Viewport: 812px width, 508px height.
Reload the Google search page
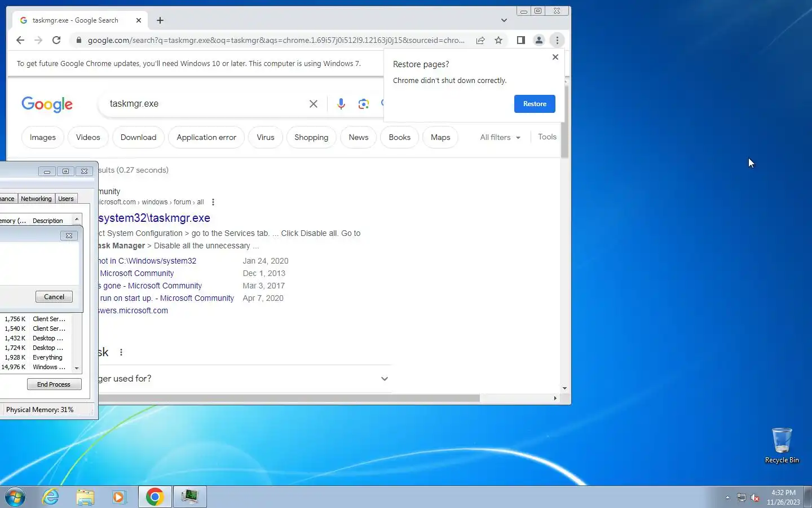[56, 40]
